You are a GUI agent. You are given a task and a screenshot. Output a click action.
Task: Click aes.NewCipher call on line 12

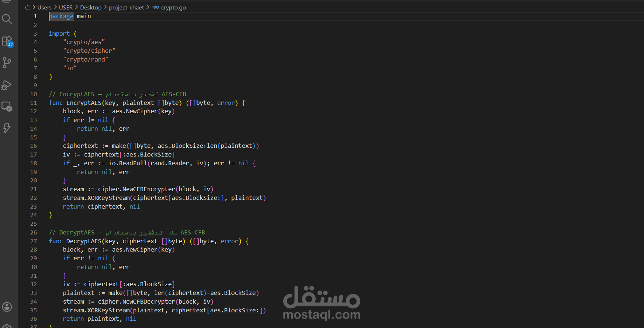pyautogui.click(x=143, y=111)
